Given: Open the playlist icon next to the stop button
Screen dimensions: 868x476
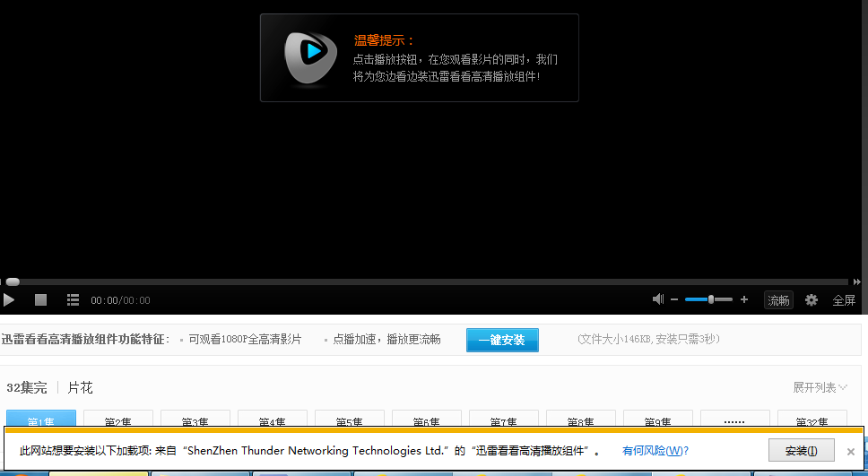Looking at the screenshot, I should [73, 300].
